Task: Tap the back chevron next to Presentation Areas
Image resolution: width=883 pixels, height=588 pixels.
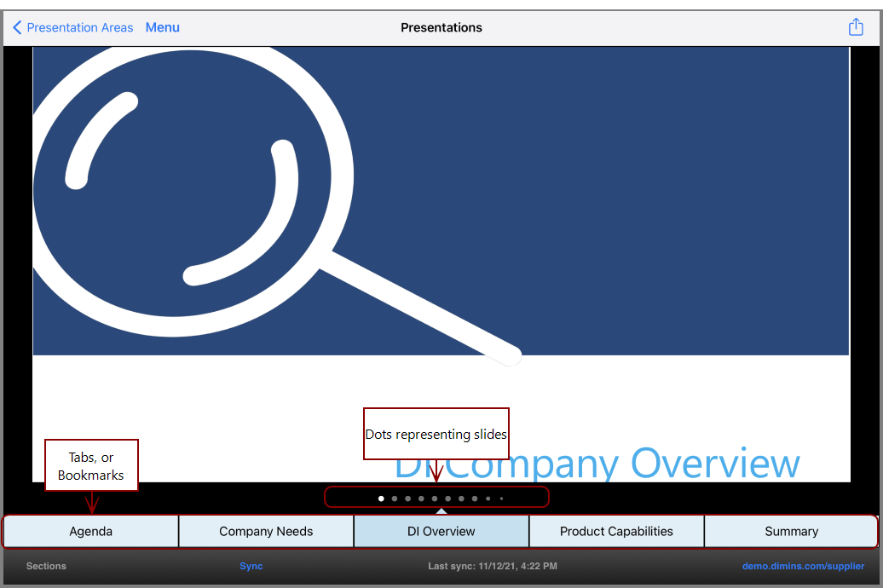Action: click(16, 27)
